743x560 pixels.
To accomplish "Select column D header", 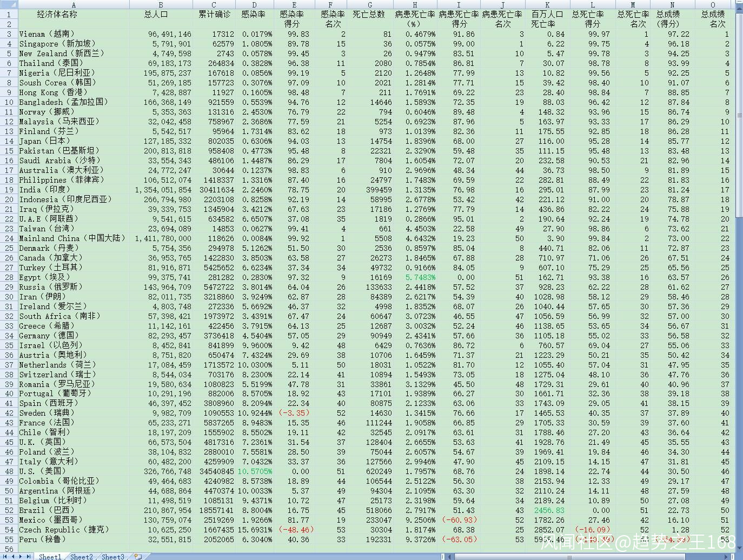I will [254, 4].
